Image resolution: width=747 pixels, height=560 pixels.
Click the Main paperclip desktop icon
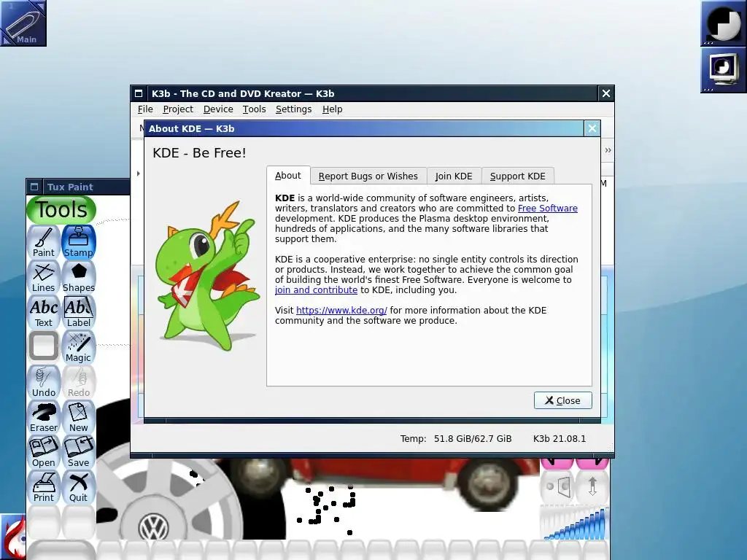[23, 23]
